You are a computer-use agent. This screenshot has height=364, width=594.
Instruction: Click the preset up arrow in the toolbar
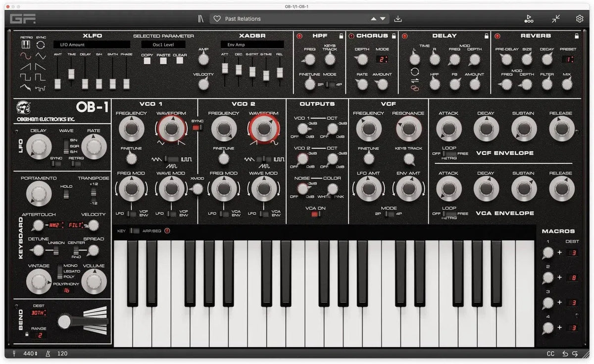[x=374, y=18]
